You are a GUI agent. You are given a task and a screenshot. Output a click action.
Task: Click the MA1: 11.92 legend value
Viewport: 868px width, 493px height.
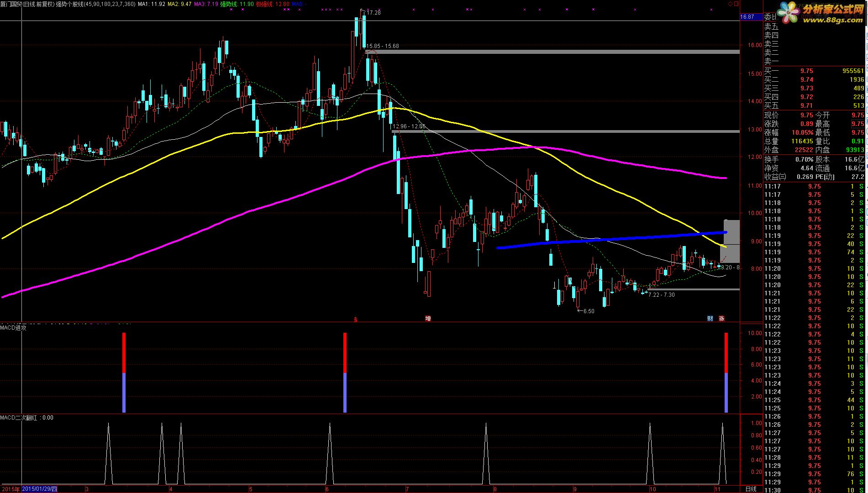[x=152, y=4]
